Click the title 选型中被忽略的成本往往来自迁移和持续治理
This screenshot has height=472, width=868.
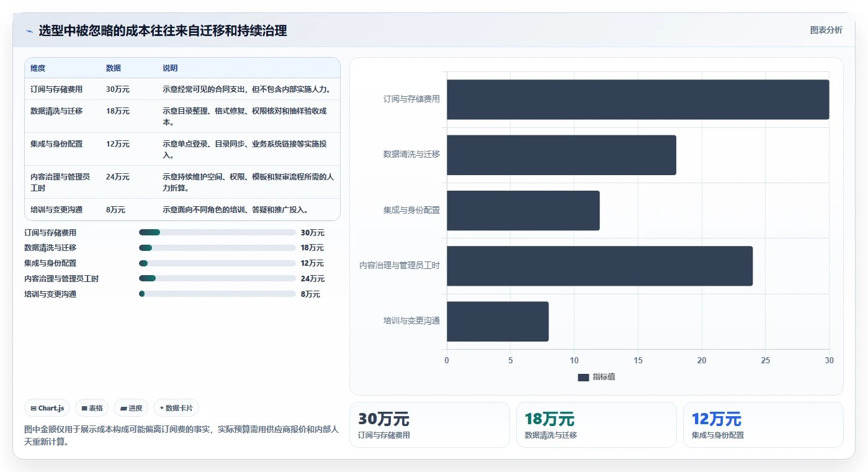(163, 31)
